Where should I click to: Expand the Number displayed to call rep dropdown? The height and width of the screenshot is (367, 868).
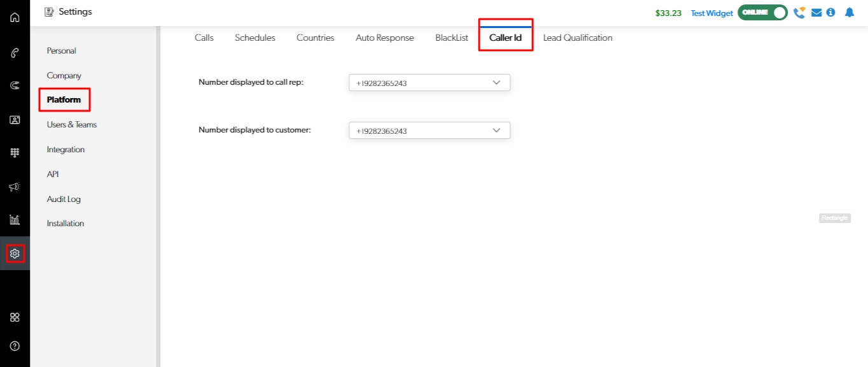point(430,83)
